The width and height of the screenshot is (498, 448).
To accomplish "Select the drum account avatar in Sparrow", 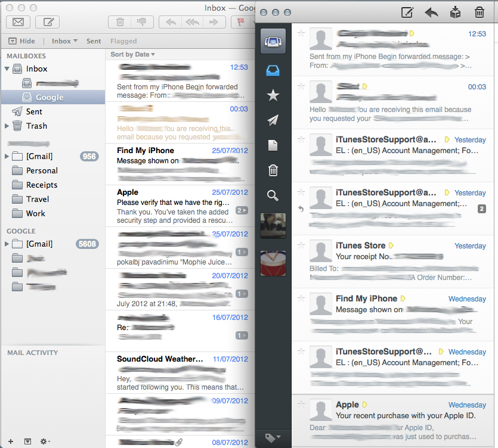I will (273, 263).
